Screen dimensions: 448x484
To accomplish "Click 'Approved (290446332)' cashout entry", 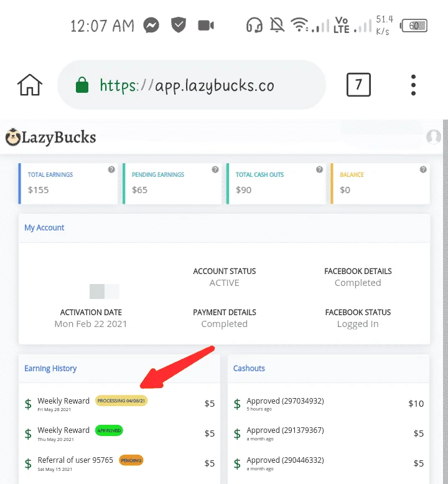I will pos(285,460).
